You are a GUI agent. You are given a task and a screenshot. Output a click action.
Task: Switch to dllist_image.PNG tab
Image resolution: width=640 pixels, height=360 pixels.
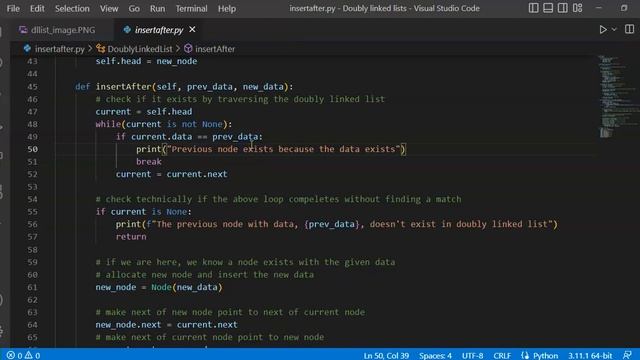coord(63,30)
